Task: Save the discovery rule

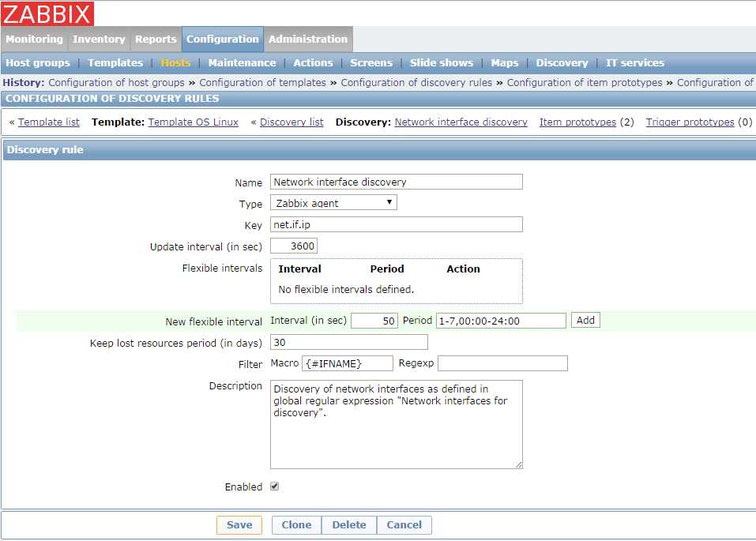Action: [239, 525]
